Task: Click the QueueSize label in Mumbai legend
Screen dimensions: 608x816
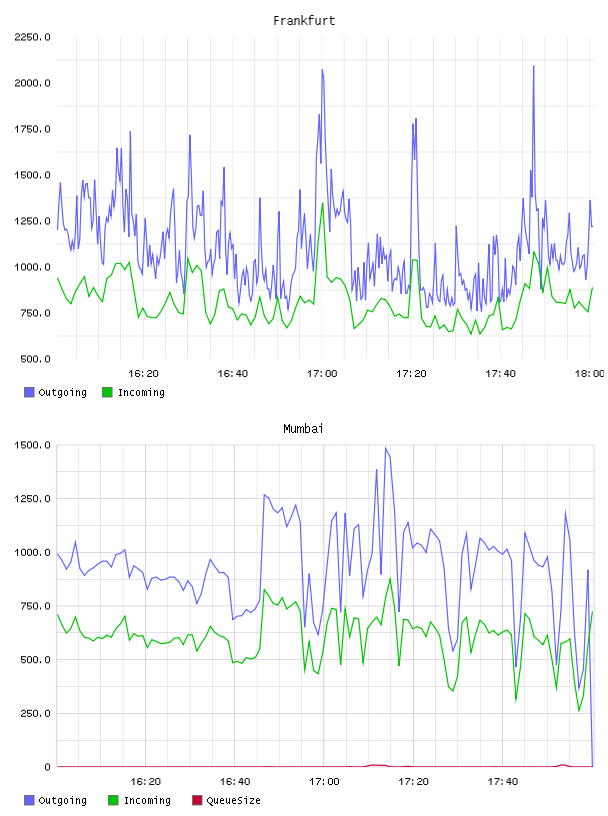Action: (233, 800)
